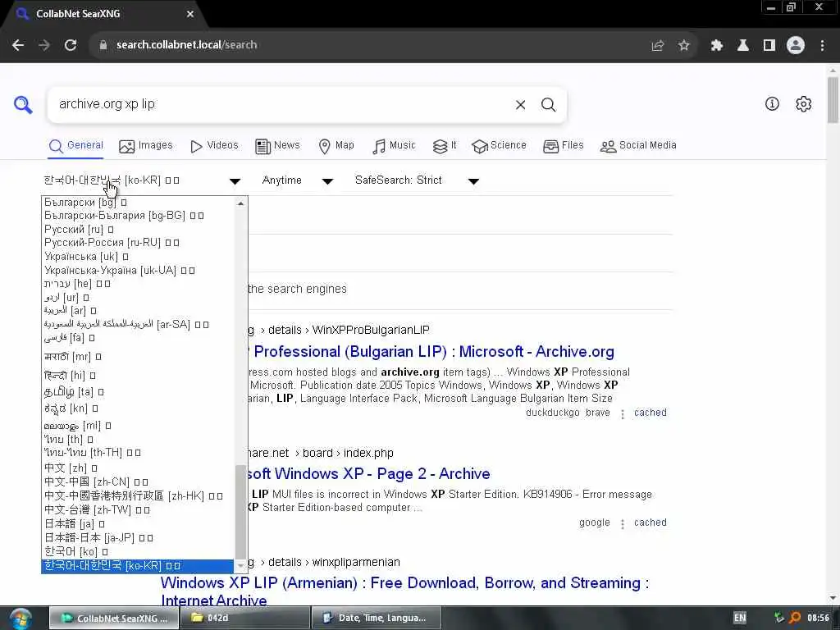This screenshot has height=630, width=840.
Task: Click the language list scroll up arrow
Action: tap(240, 203)
